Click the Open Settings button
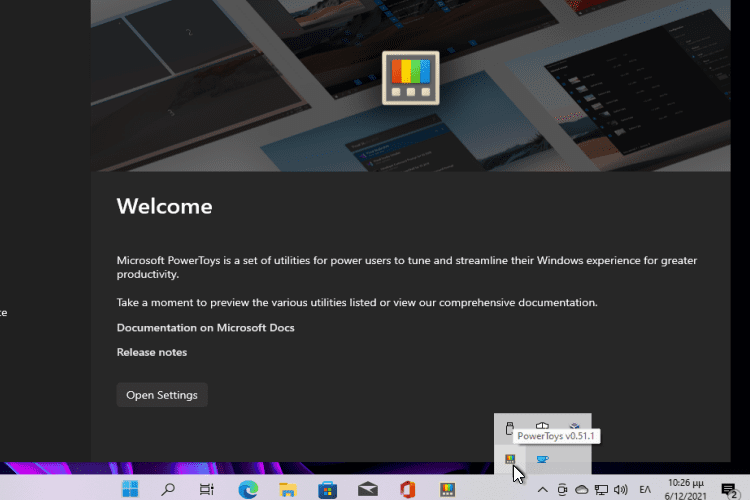 162,395
